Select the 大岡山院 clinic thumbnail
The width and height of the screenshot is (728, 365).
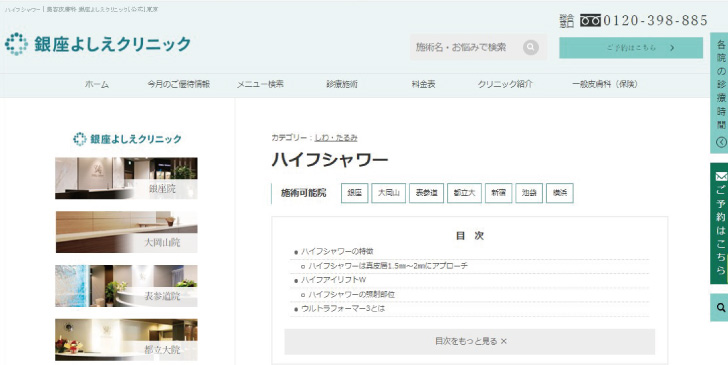(126, 232)
